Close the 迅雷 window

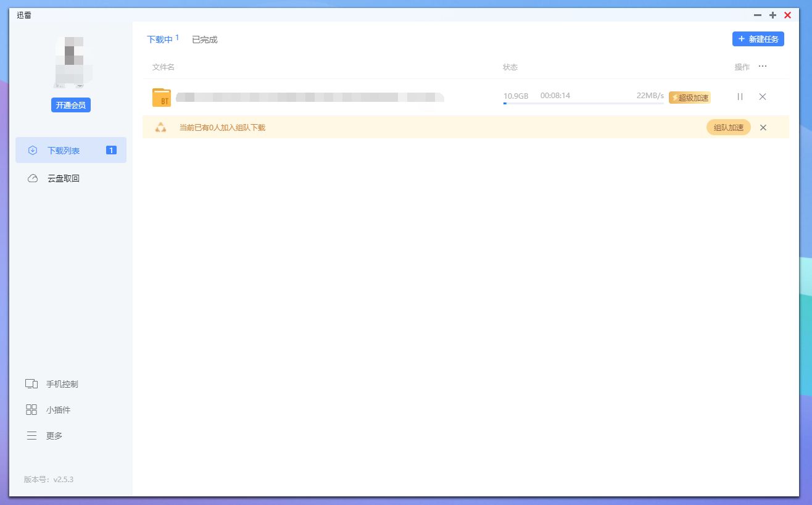(788, 15)
